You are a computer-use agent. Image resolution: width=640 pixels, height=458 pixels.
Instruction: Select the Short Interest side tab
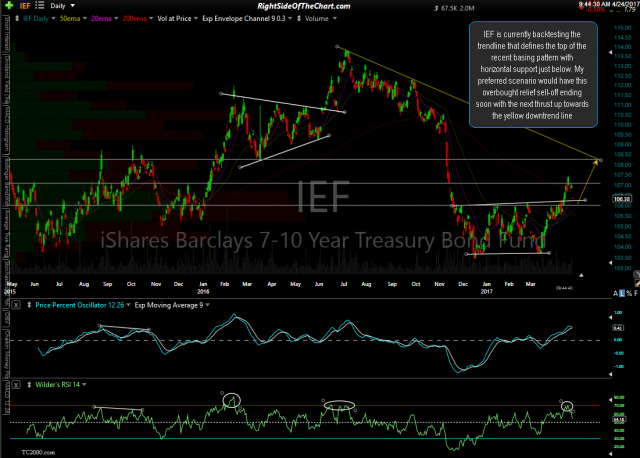coord(6,34)
